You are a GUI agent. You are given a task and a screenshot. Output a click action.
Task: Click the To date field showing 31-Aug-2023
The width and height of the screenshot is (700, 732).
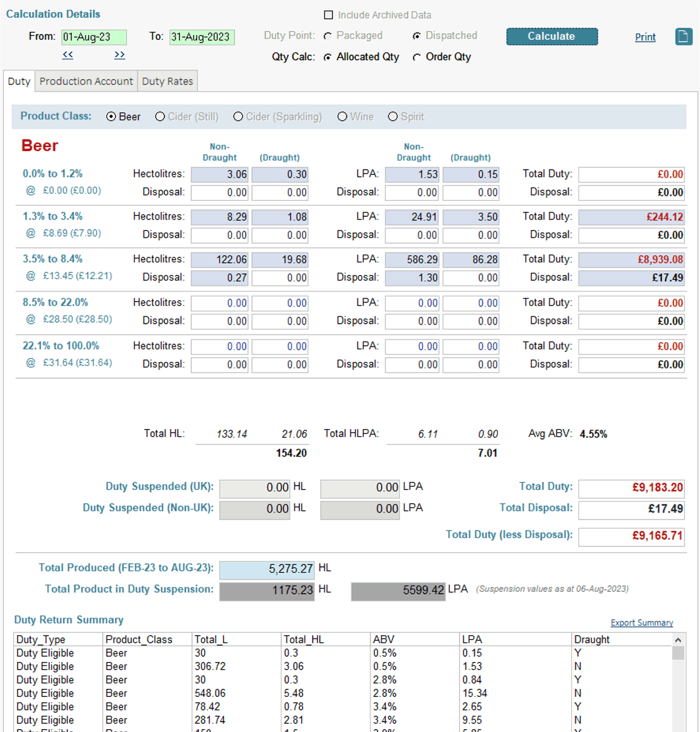click(x=201, y=36)
